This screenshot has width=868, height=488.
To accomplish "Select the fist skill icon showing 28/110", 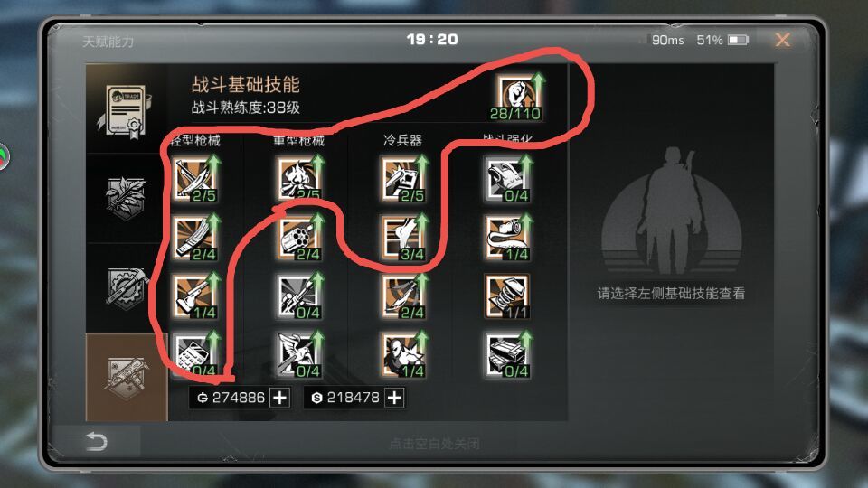I will (515, 98).
